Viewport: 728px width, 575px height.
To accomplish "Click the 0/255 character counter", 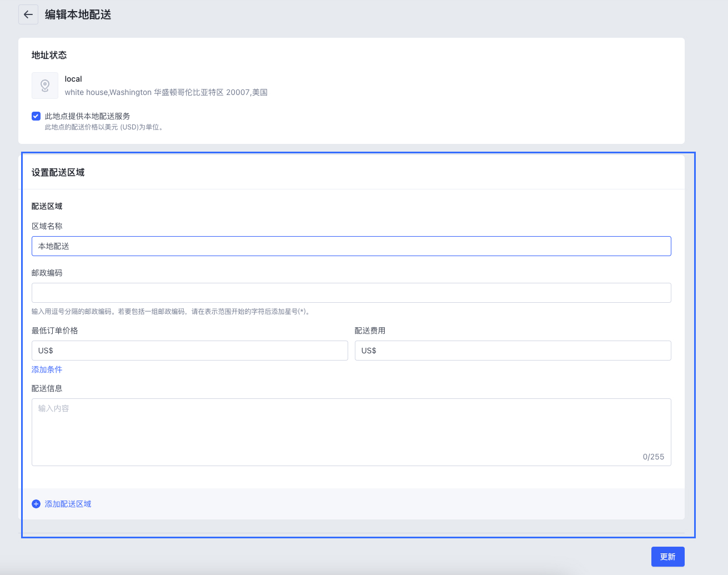I will (x=653, y=457).
